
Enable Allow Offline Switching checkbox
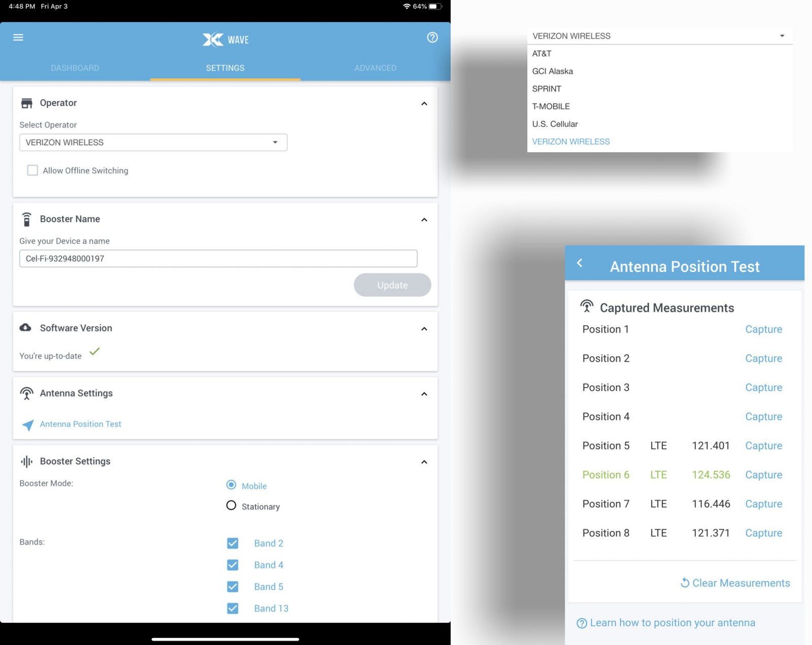tap(32, 171)
